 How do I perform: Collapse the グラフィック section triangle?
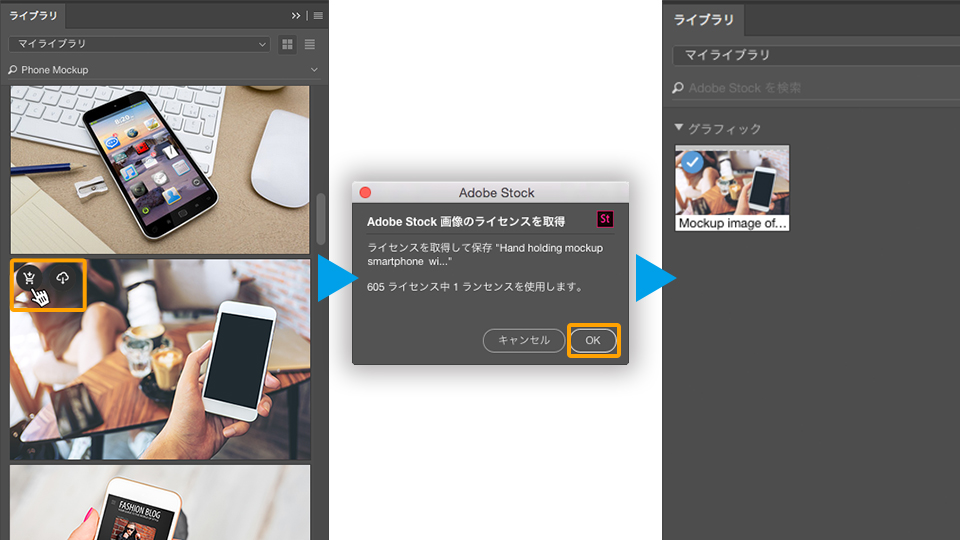(678, 127)
